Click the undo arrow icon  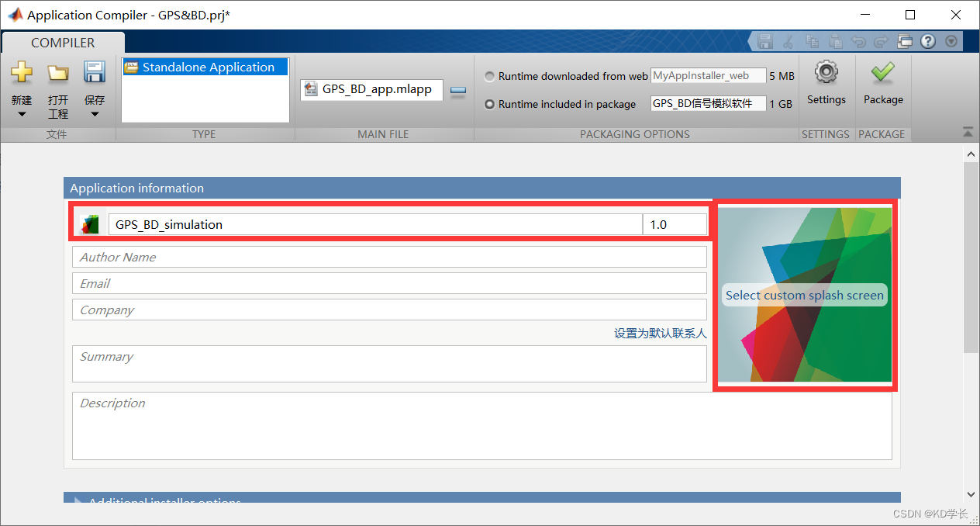click(x=858, y=42)
